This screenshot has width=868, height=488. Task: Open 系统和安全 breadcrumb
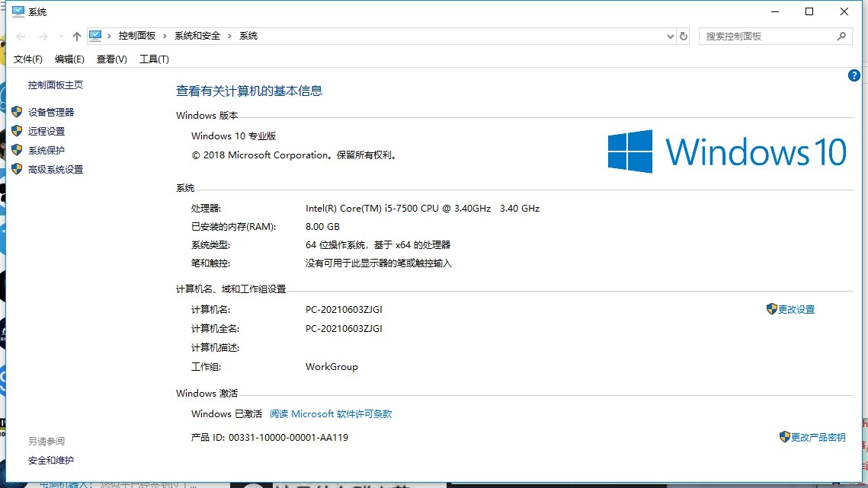pyautogui.click(x=197, y=36)
